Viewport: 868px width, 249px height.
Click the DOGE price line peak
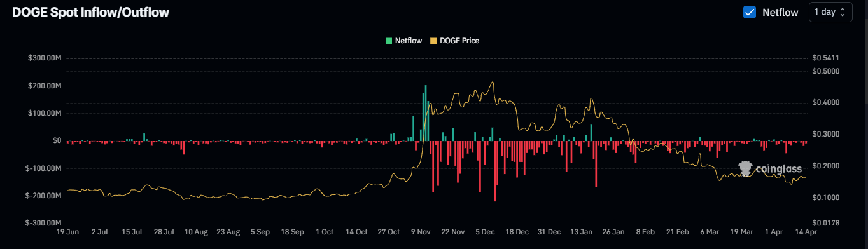tap(493, 83)
